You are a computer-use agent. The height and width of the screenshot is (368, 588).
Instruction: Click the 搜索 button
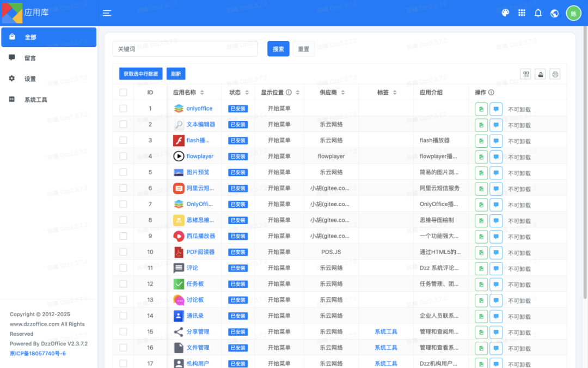pyautogui.click(x=278, y=49)
